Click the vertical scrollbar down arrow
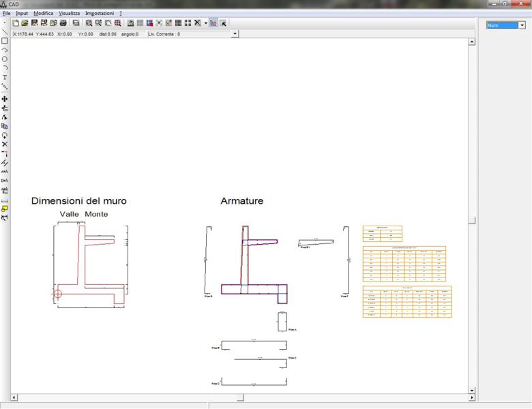The image size is (532, 409). [471, 390]
